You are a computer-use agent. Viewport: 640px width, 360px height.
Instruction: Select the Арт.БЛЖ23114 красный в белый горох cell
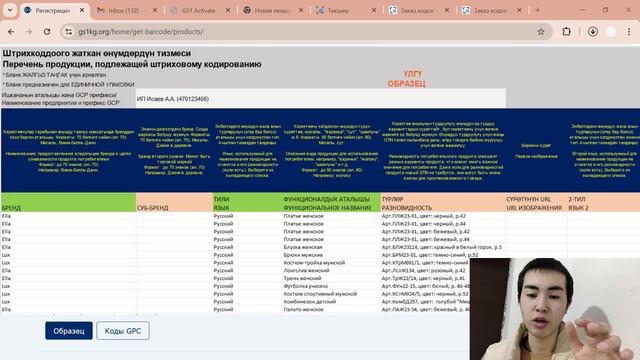[443, 247]
